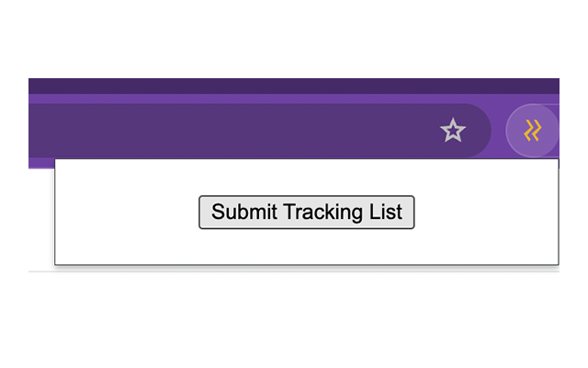The height and width of the screenshot is (368, 588).
Task: Click the circular highlighted extension button
Action: [x=532, y=131]
